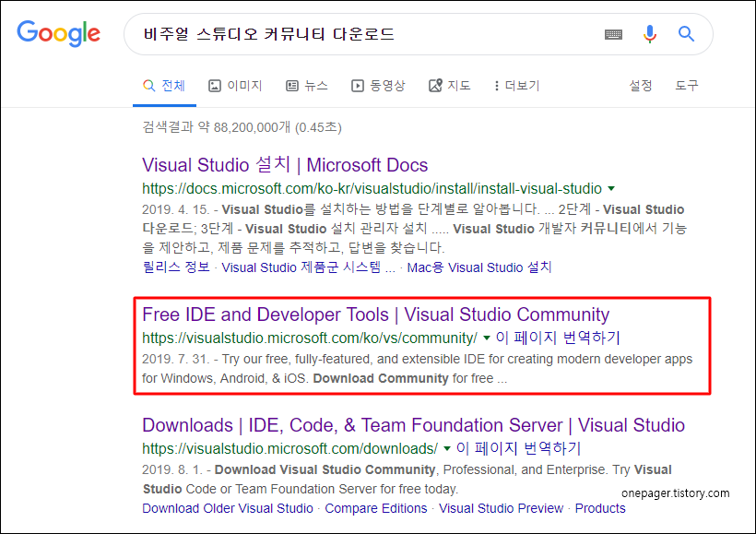Open the 릴리스 정보 sitelink

click(176, 267)
